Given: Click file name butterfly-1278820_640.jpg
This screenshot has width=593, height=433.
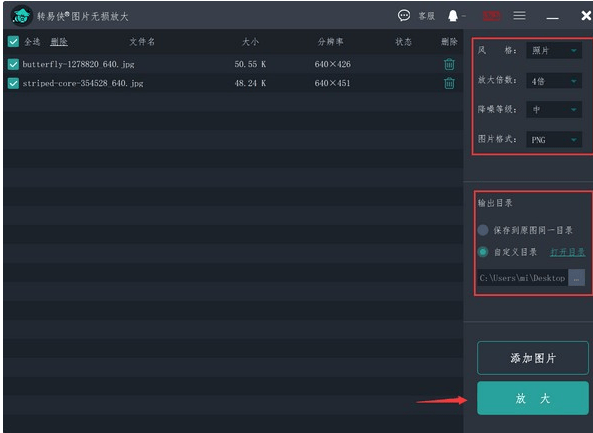Looking at the screenshot, I should (x=78, y=64).
